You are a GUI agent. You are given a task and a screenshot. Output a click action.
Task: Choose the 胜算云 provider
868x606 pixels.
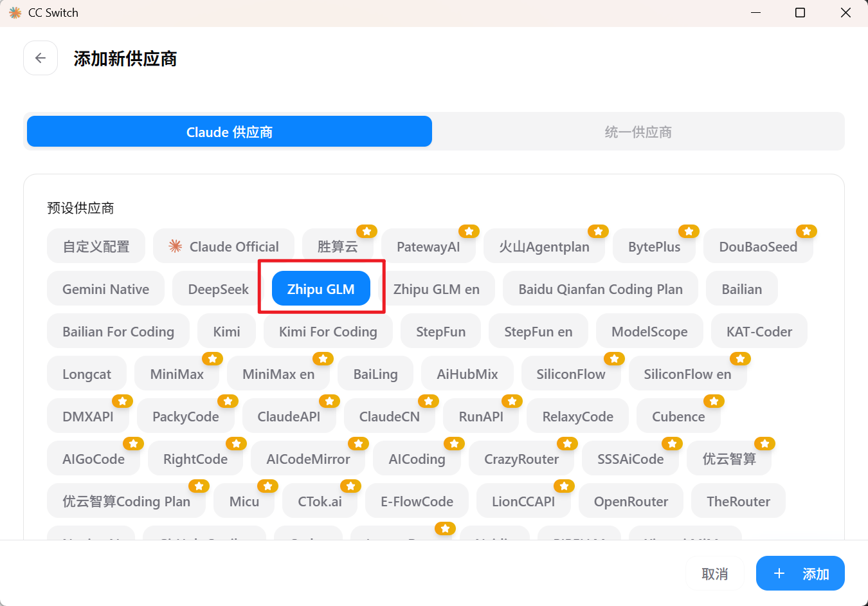click(x=338, y=246)
